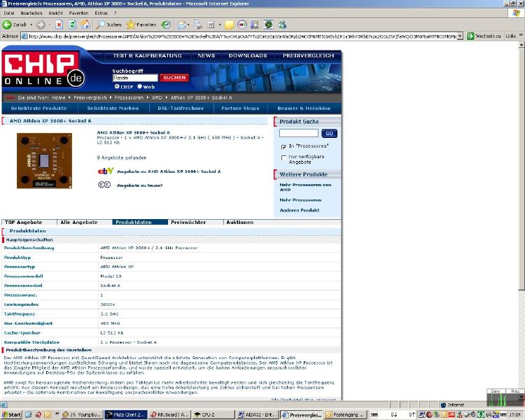Select the Web search radio option
The height and width of the screenshot is (420, 525).
[x=139, y=86]
